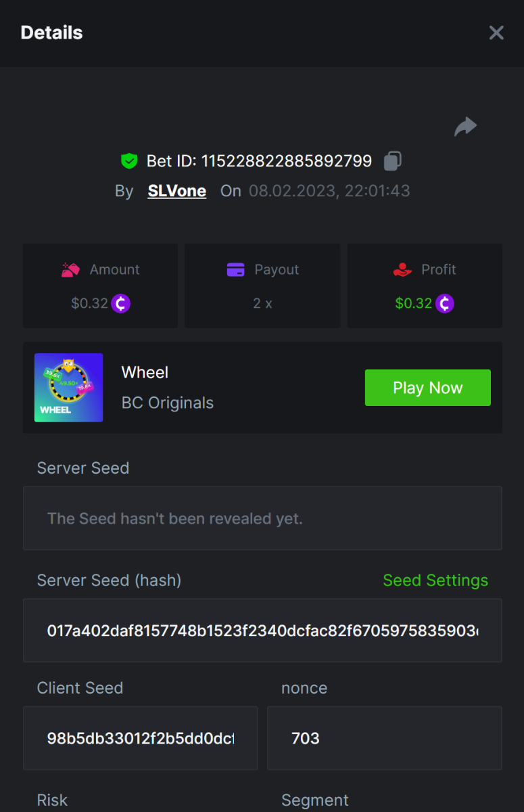Open the Wheel game thumbnail

point(69,388)
